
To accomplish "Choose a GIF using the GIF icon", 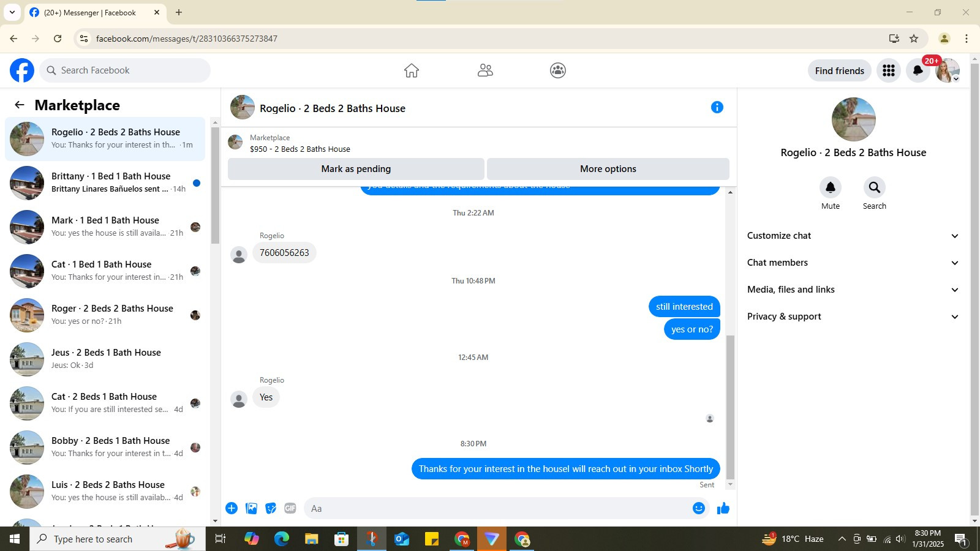I will click(290, 508).
